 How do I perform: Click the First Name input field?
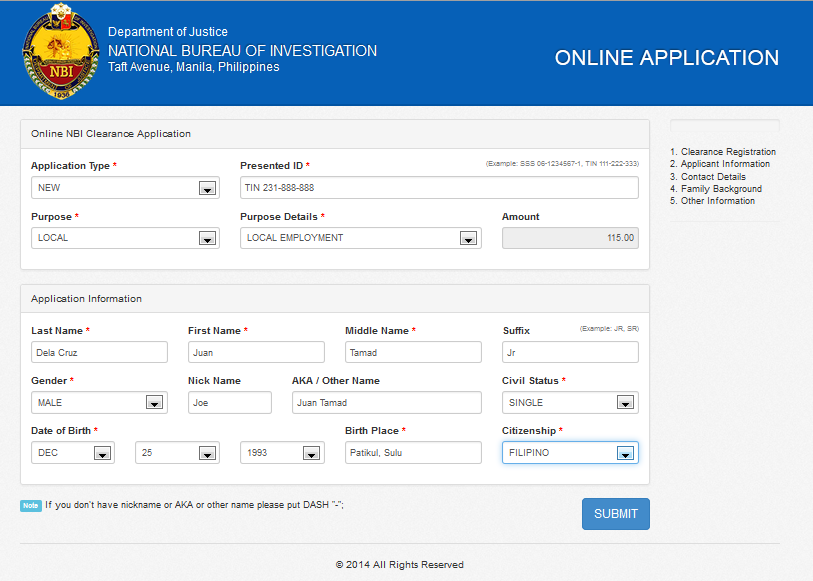click(x=256, y=352)
